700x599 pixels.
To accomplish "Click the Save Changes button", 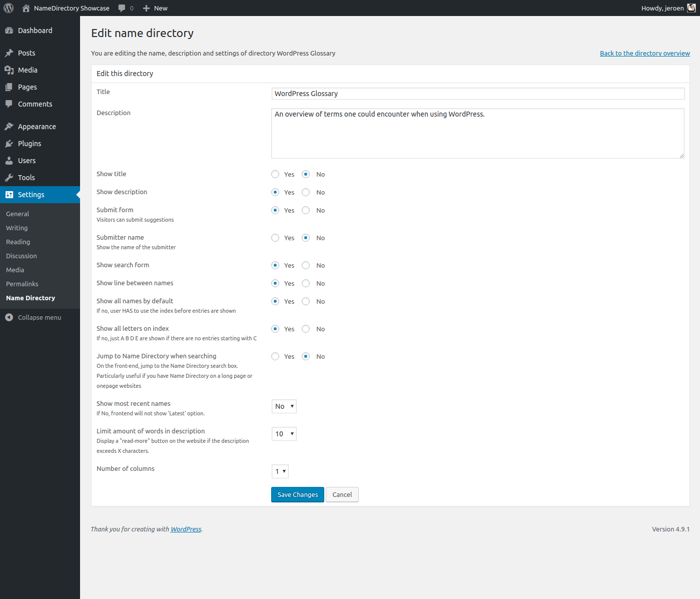I will (x=297, y=494).
